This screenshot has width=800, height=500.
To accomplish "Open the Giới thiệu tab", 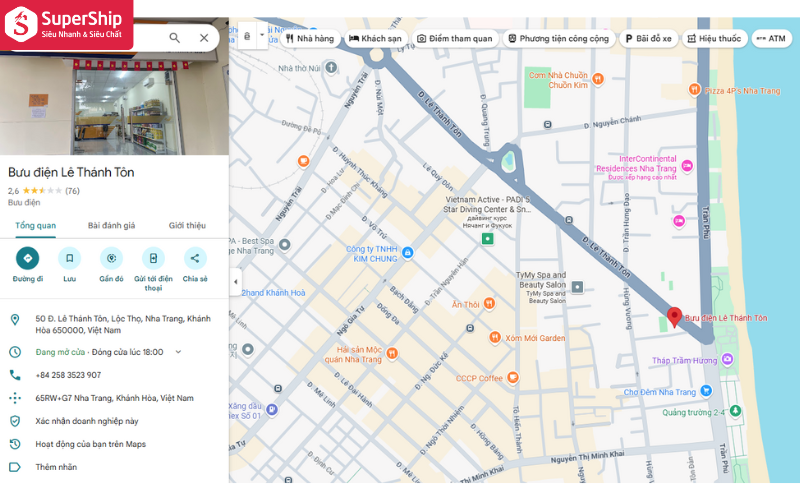I will click(x=187, y=226).
